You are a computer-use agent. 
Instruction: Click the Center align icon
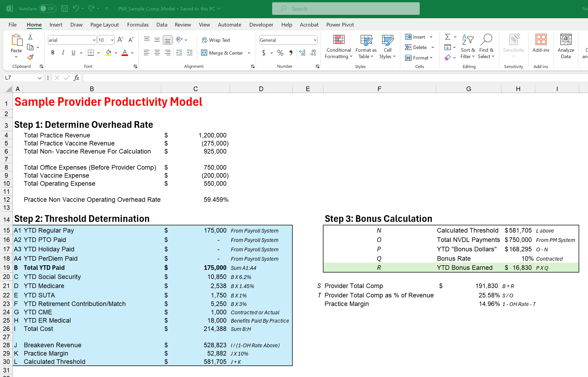pyautogui.click(x=157, y=53)
